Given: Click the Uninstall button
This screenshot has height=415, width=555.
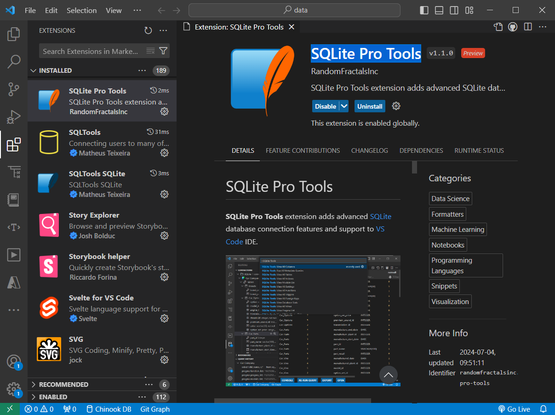Looking at the screenshot, I should pos(370,106).
